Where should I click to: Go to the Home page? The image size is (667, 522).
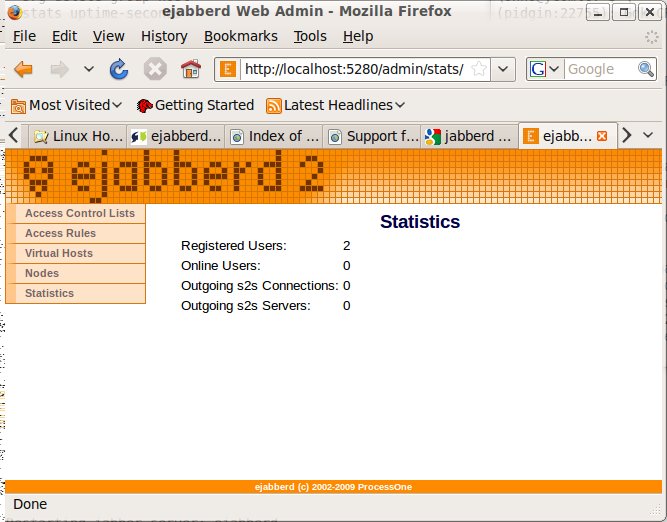coord(191,69)
